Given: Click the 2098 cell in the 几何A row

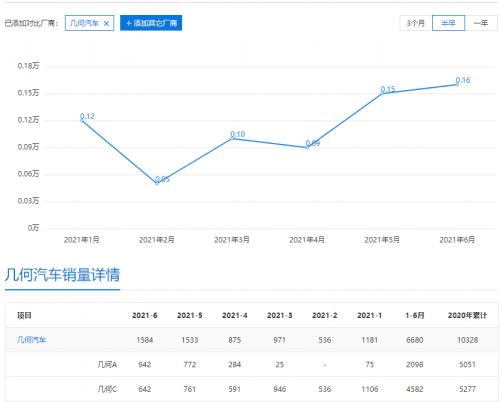Looking at the screenshot, I should pyautogui.click(x=415, y=364).
